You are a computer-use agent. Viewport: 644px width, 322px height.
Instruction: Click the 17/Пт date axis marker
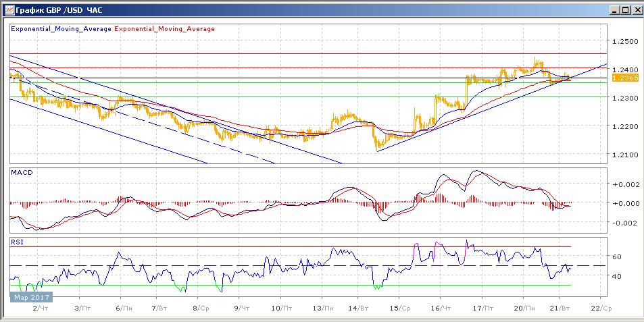pyautogui.click(x=482, y=307)
